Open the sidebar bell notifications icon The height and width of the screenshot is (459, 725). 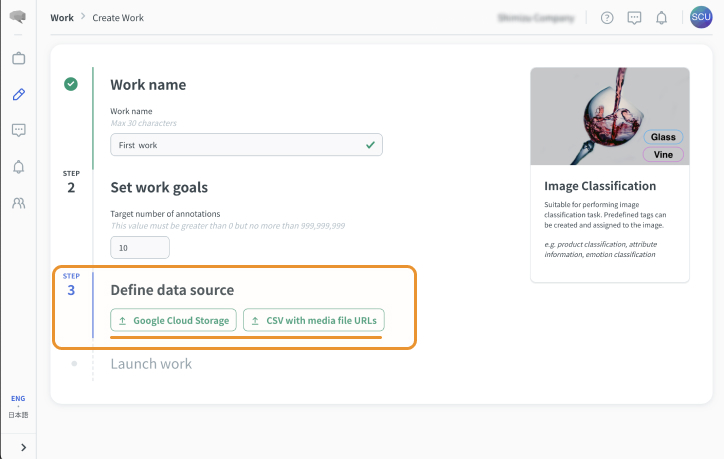tap(18, 167)
